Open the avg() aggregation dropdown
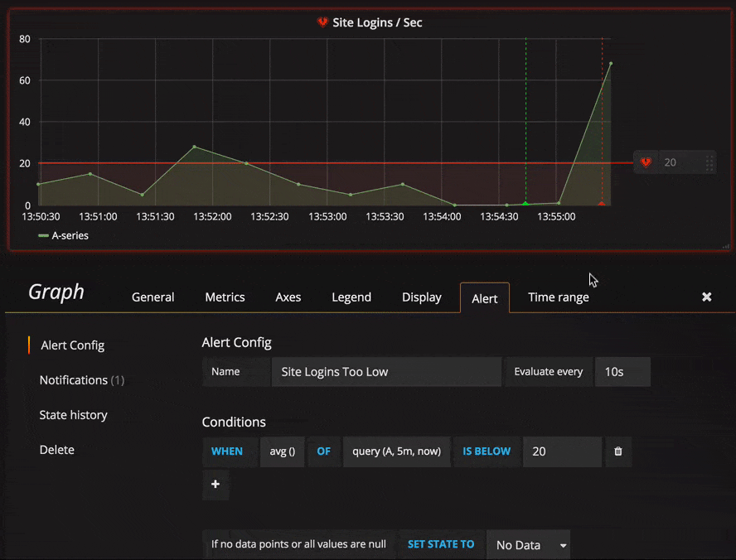The image size is (736, 560). point(282,451)
